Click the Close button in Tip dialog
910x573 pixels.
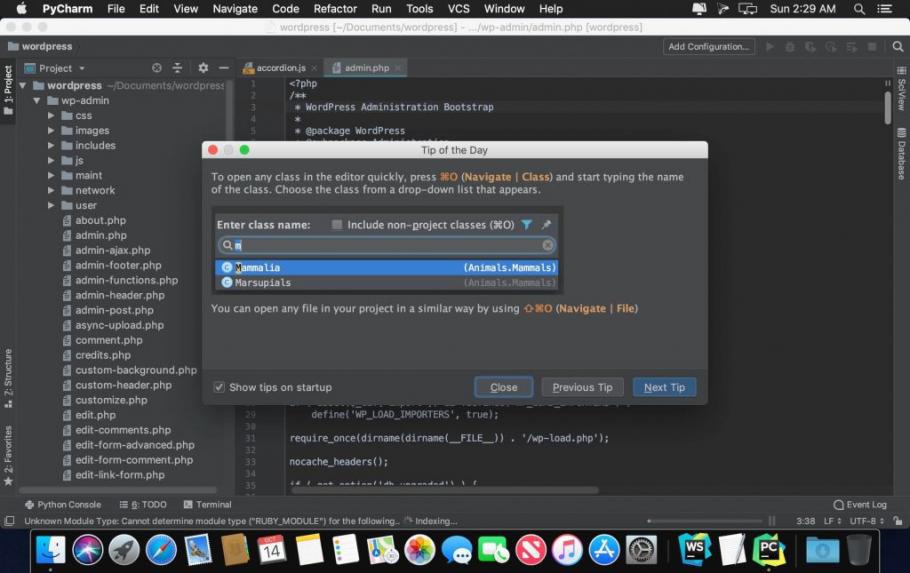503,387
